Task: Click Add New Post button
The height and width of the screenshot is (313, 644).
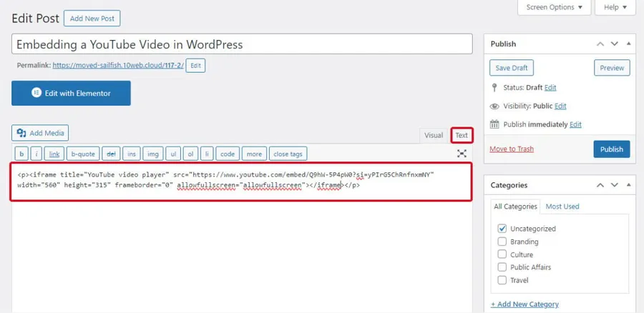Action: pyautogui.click(x=92, y=19)
